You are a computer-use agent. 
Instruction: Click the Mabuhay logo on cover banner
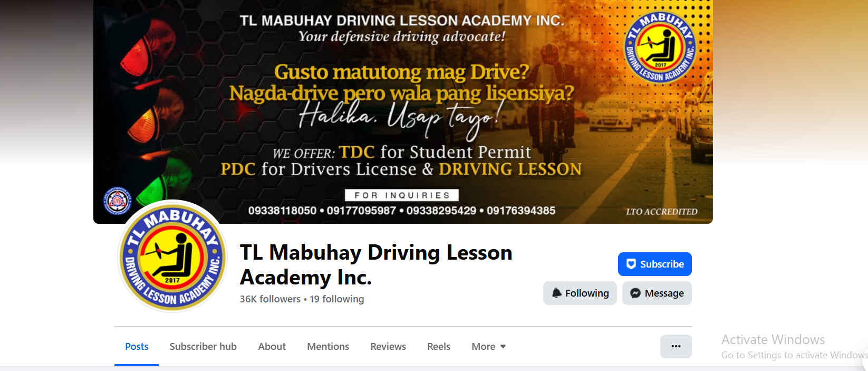click(x=660, y=48)
